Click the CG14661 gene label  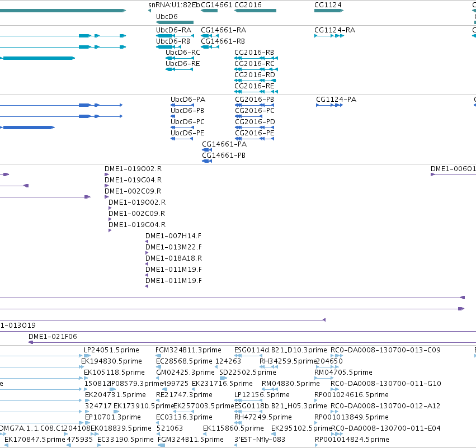tap(217, 5)
